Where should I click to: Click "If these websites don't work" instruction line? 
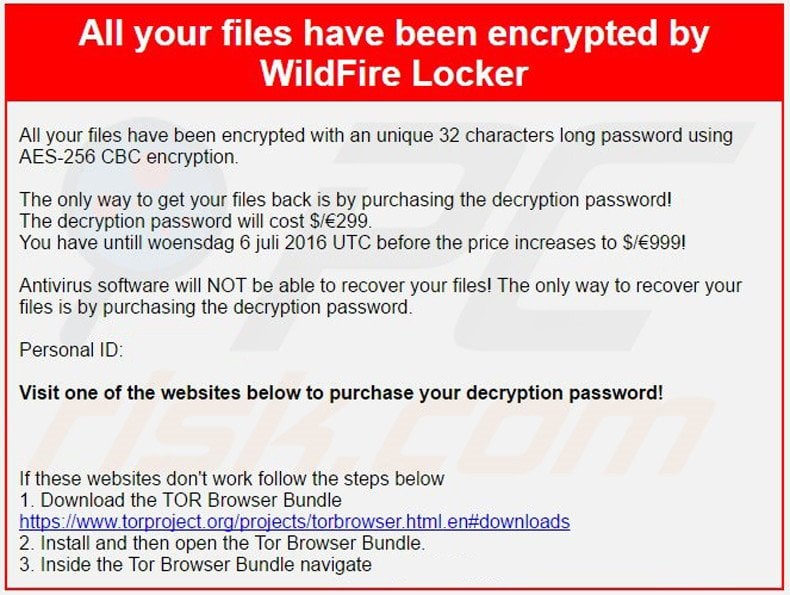tap(232, 479)
